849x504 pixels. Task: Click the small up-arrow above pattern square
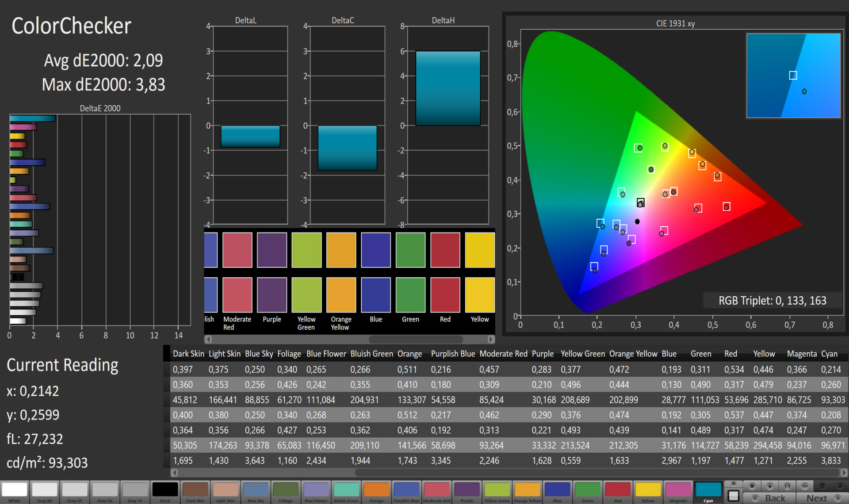click(x=734, y=484)
